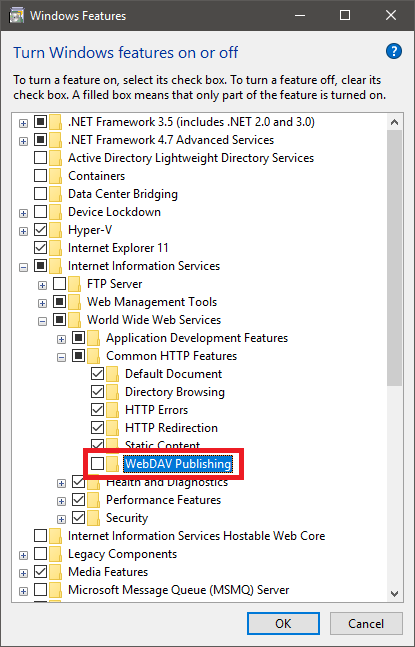Expand the Performance Features node

click(61, 501)
